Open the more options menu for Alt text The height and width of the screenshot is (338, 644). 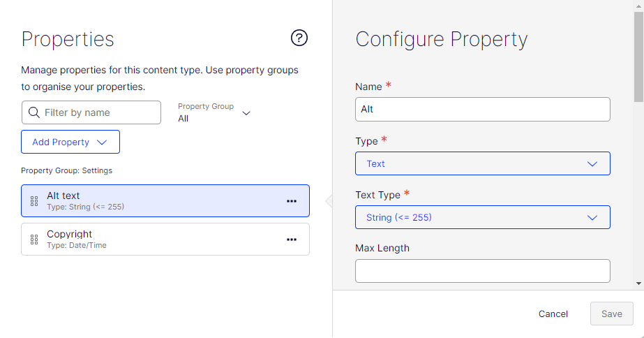[292, 201]
